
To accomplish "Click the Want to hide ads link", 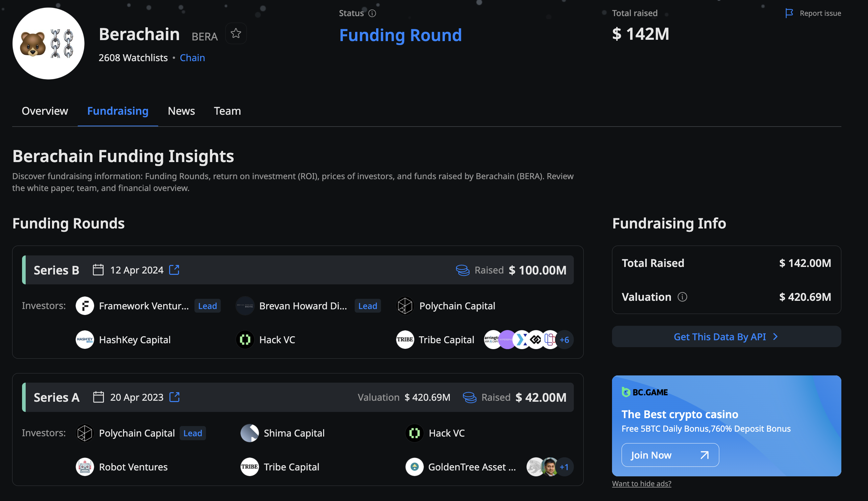I will click(x=641, y=484).
